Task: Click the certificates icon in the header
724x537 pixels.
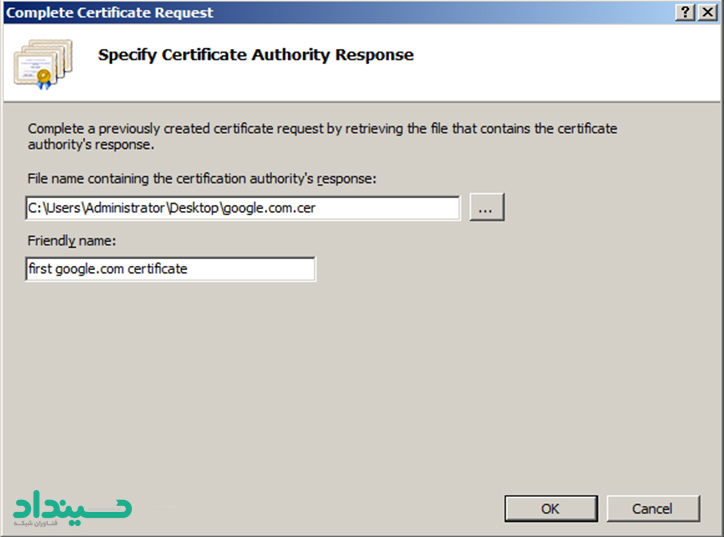Action: tap(43, 64)
